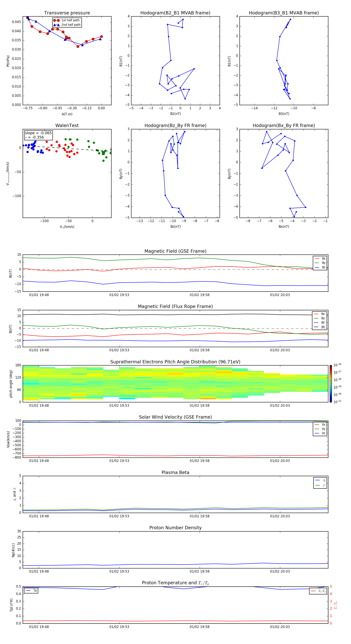
Task: Select the "pitch angle (deg)" y-axis label
Action: click(11, 384)
